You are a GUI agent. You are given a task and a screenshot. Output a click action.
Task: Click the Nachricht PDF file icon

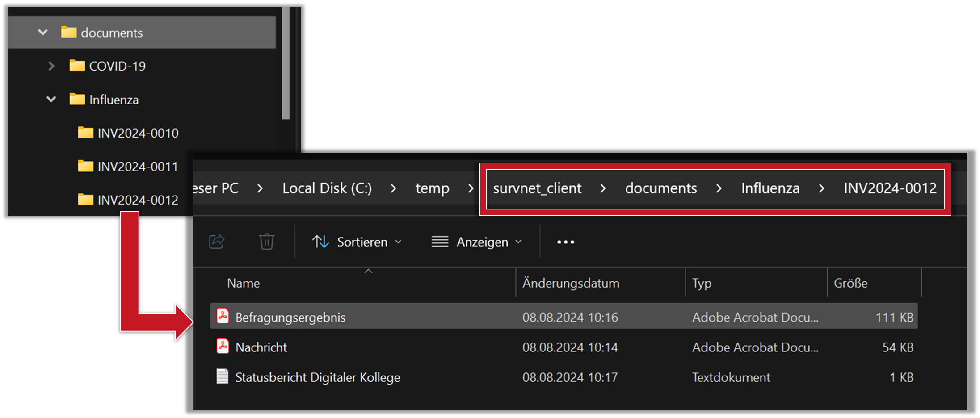point(223,347)
